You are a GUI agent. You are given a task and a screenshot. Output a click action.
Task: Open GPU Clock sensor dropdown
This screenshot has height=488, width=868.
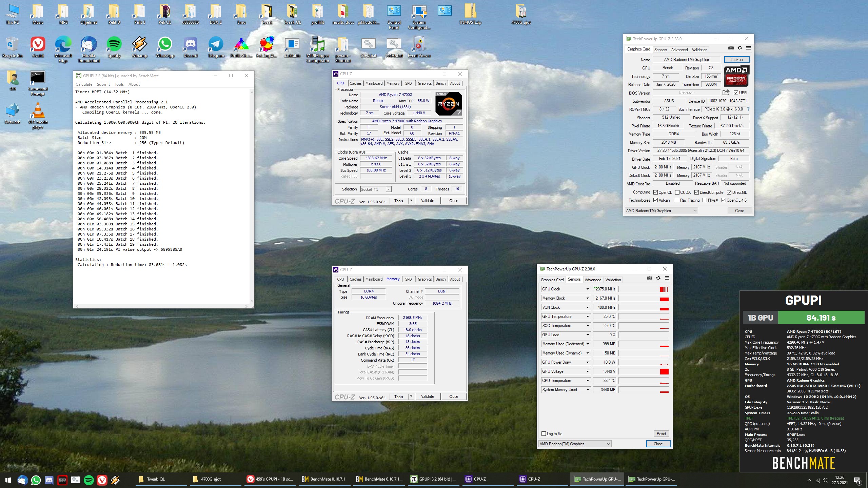click(x=588, y=289)
